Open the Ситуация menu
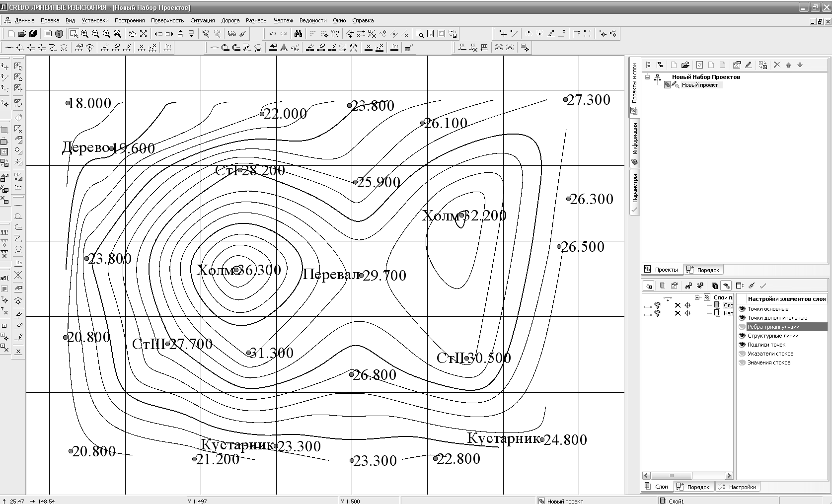Image resolution: width=832 pixels, height=504 pixels. point(202,20)
